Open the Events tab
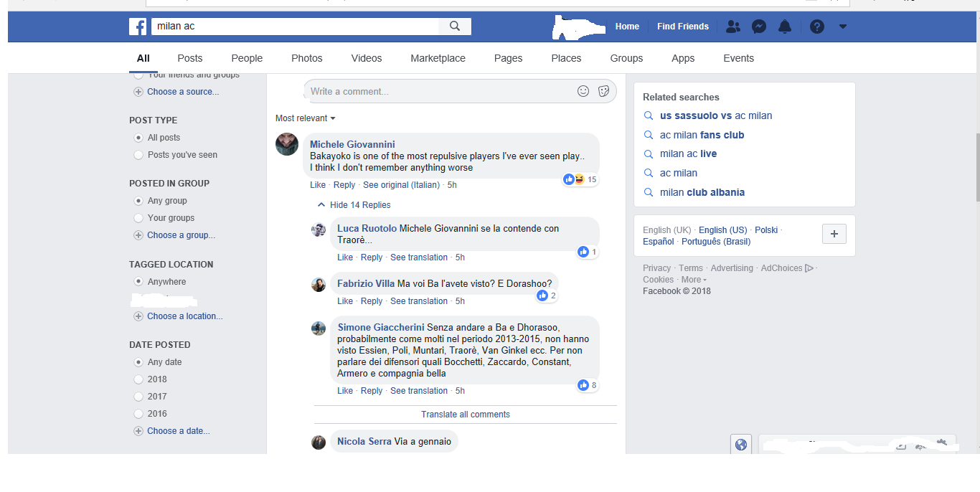 pos(738,58)
